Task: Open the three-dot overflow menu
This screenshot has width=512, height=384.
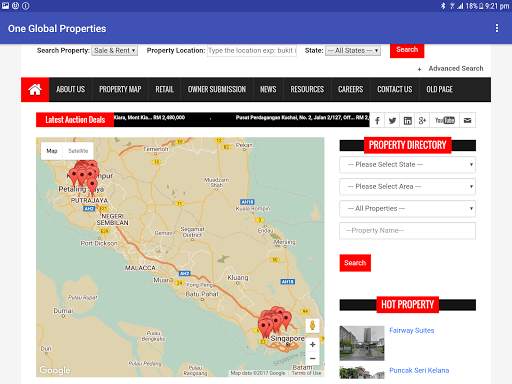Action: pos(497,28)
